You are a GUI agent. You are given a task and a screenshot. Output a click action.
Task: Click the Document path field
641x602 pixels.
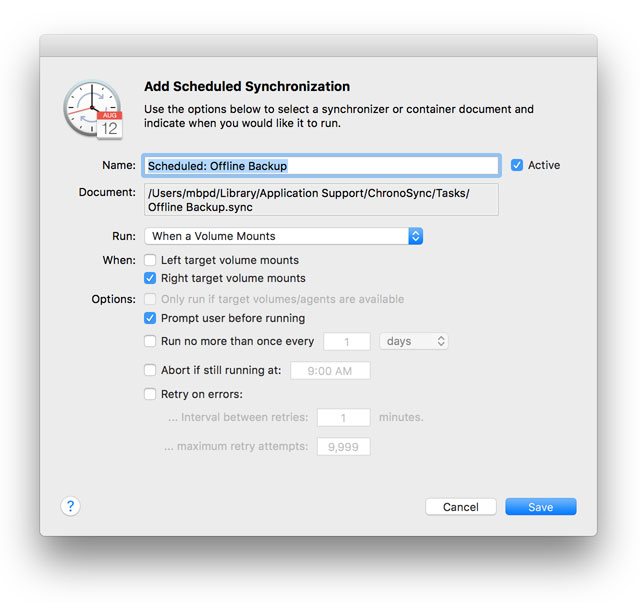[x=321, y=200]
